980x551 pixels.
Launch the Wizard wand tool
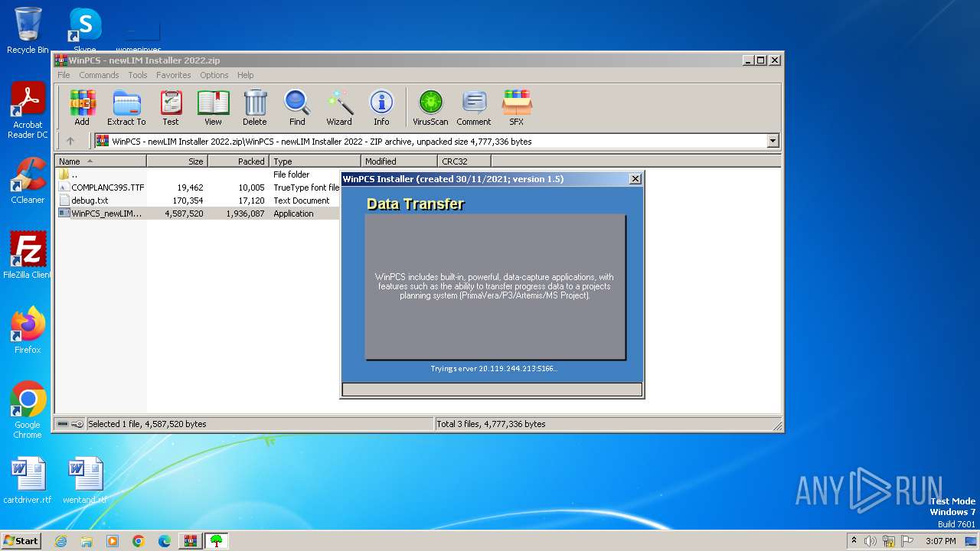(339, 108)
